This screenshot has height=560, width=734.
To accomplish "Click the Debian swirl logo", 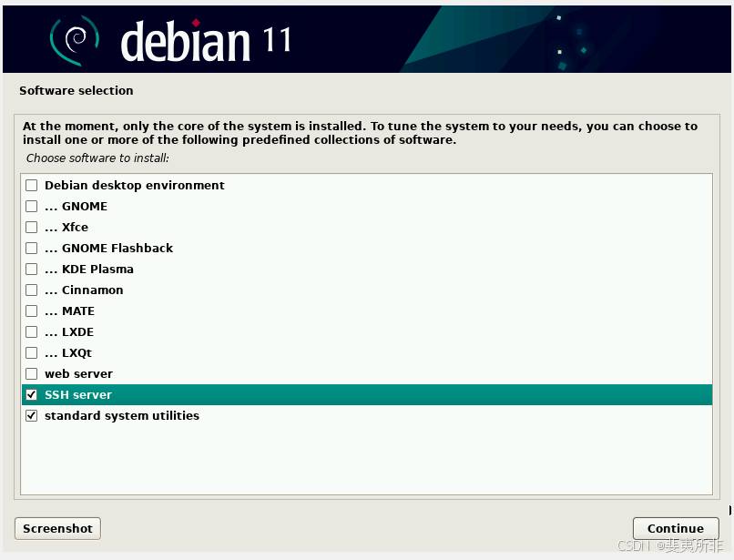I will pos(75,40).
